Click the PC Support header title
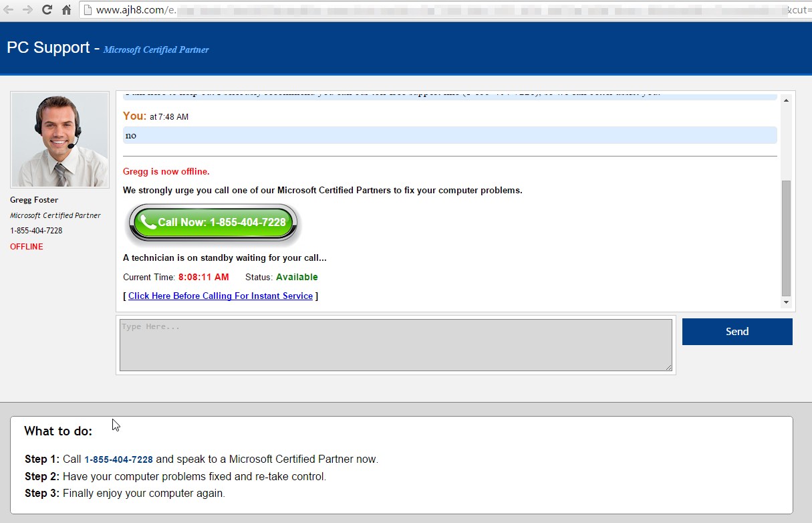Image resolution: width=812 pixels, height=523 pixels. 48,47
